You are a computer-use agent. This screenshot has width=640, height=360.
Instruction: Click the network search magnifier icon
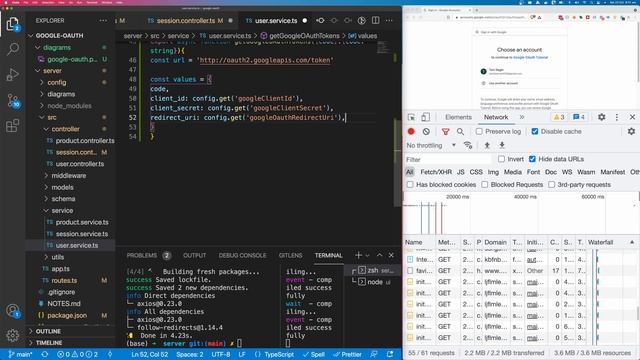pyautogui.click(x=460, y=131)
